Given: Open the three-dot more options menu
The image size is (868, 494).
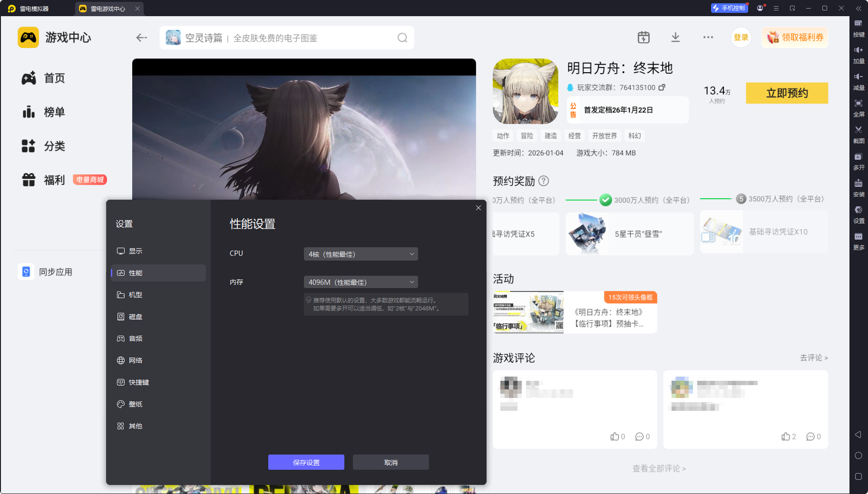Looking at the screenshot, I should pos(708,37).
